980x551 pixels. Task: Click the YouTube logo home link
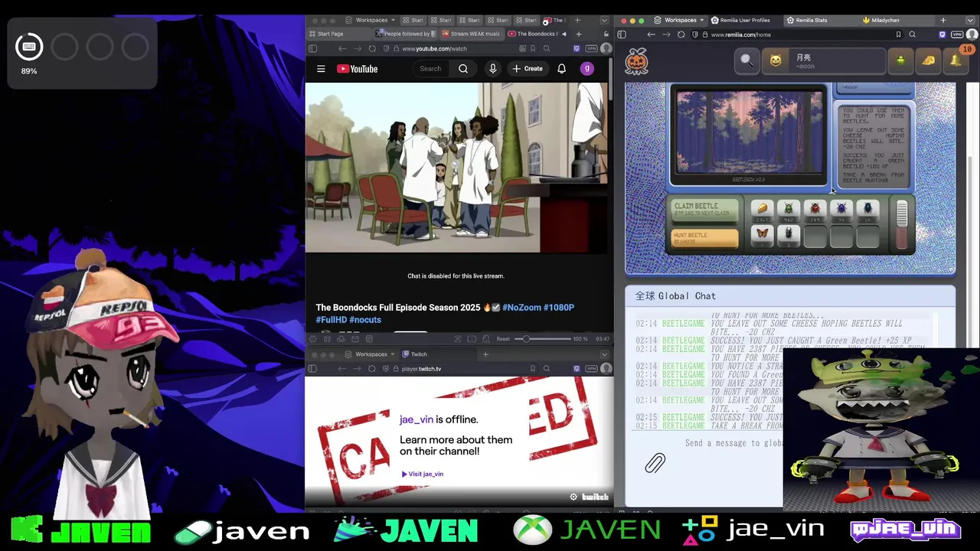[x=357, y=69]
